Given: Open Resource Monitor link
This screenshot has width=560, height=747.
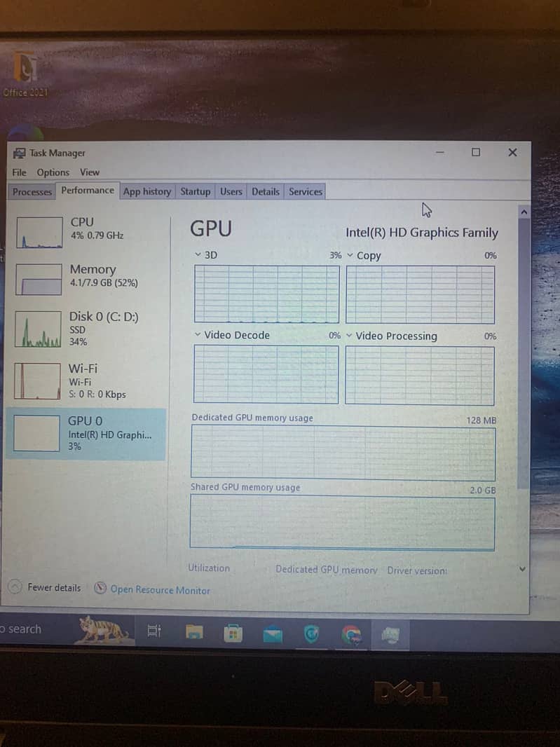Looking at the screenshot, I should [x=160, y=590].
